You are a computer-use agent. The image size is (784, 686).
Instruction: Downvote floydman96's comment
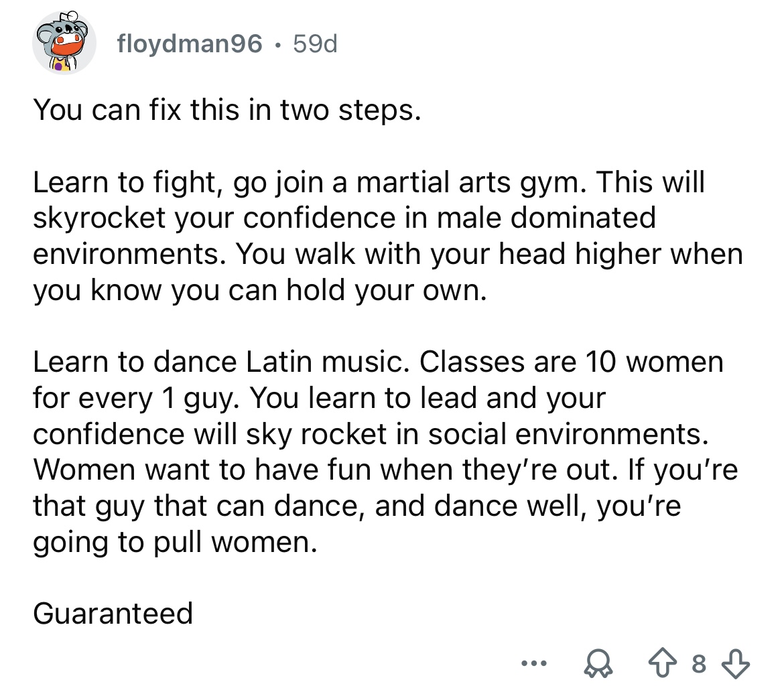tap(736, 663)
